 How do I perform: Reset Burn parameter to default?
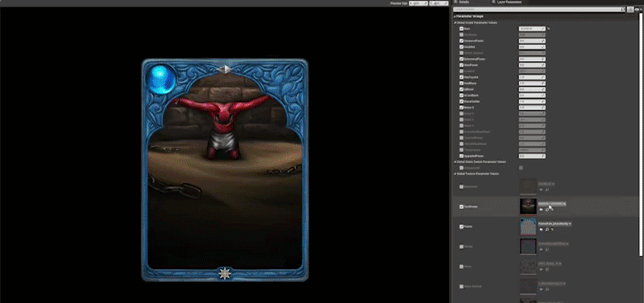coord(549,29)
